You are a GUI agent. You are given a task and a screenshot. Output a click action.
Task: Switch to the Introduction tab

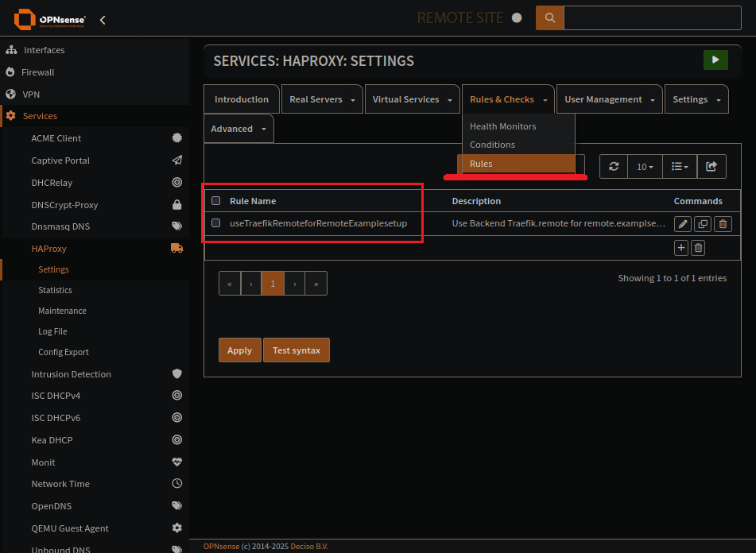(x=242, y=99)
